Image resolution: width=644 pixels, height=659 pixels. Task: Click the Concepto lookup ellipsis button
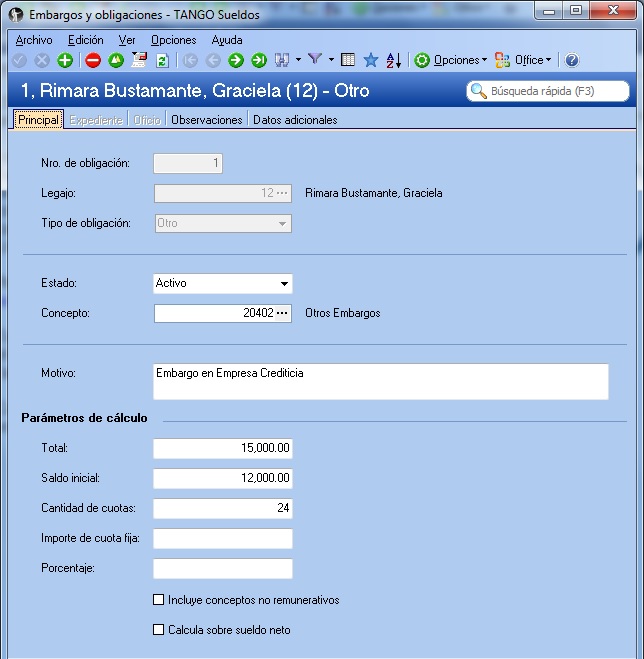point(282,314)
